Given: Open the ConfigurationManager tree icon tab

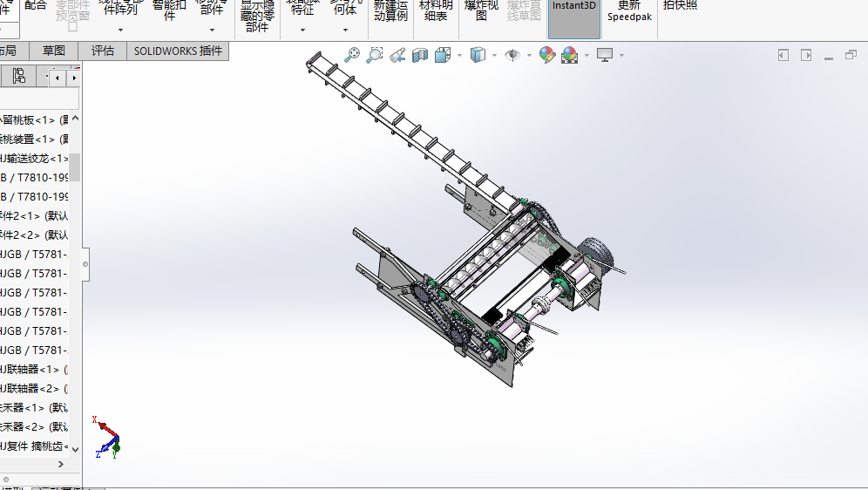Looking at the screenshot, I should pos(18,76).
